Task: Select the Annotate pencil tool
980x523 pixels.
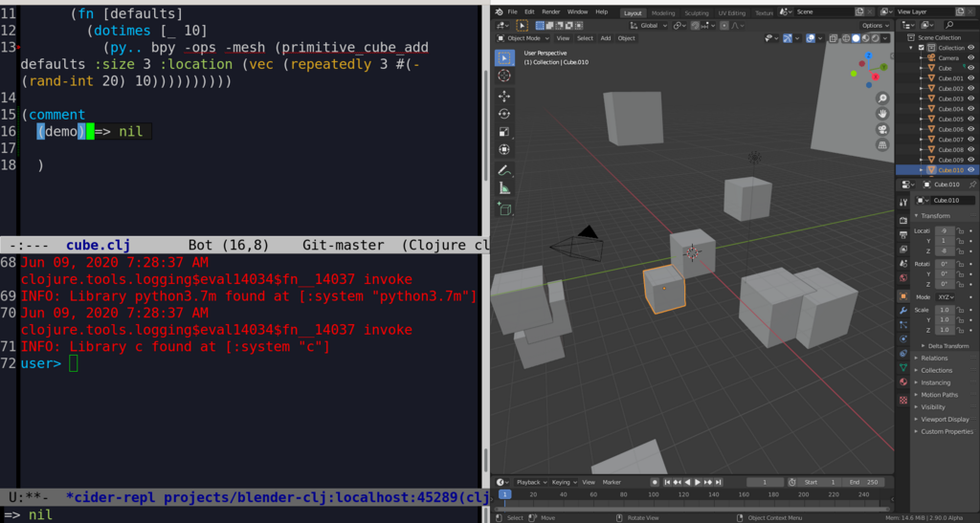Action: [x=504, y=170]
